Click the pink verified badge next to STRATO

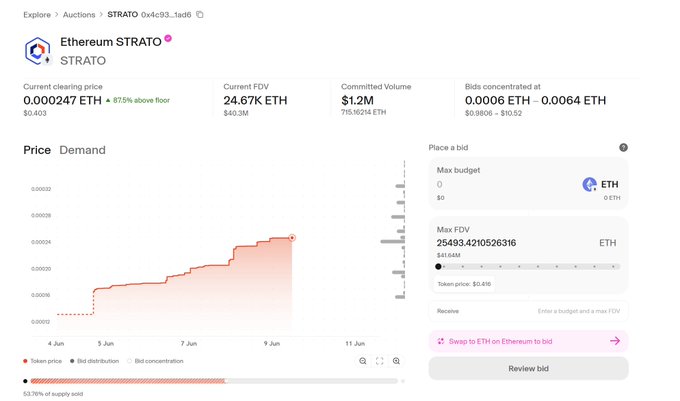click(168, 39)
